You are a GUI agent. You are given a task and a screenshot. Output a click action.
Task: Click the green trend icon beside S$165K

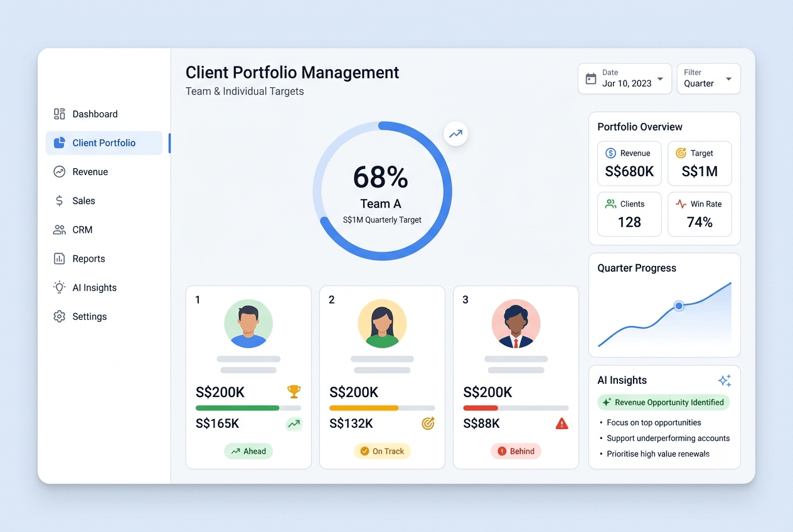tap(294, 424)
